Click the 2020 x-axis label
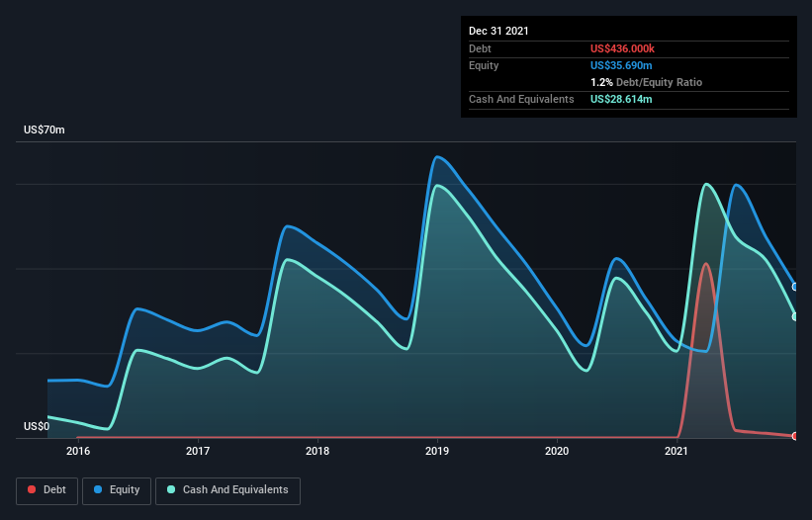The width and height of the screenshot is (812, 520). coord(557,451)
